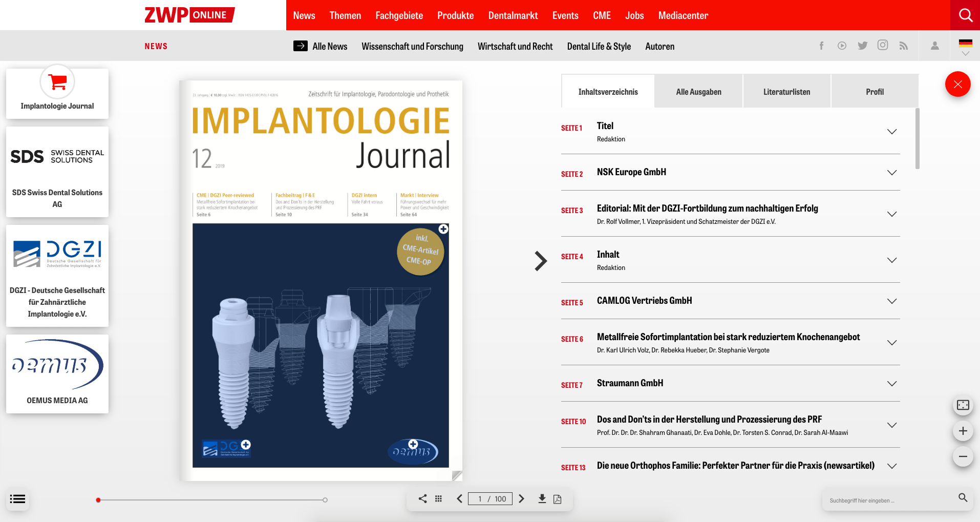Open the Twitter bird icon
This screenshot has height=522, width=980.
coord(863,46)
